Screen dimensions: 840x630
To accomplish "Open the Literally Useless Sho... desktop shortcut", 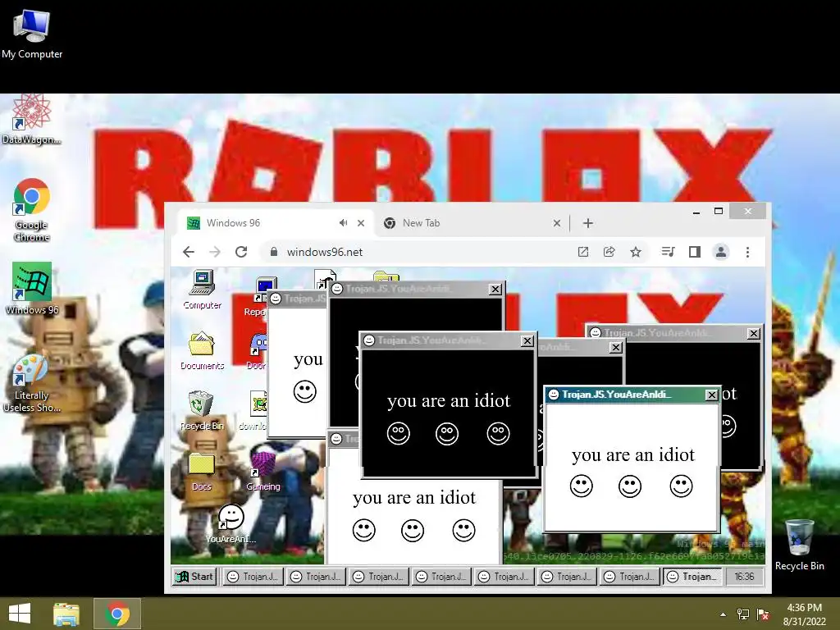I will pos(31,383).
